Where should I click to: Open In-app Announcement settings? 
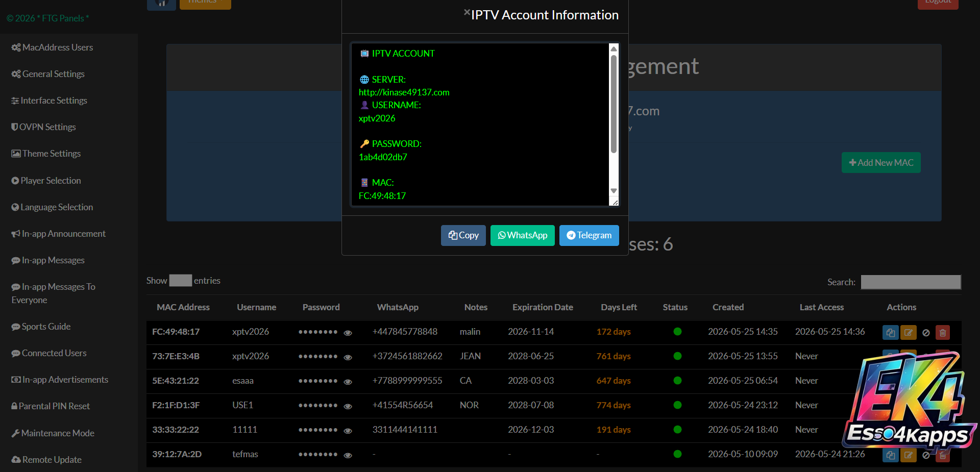pos(58,234)
